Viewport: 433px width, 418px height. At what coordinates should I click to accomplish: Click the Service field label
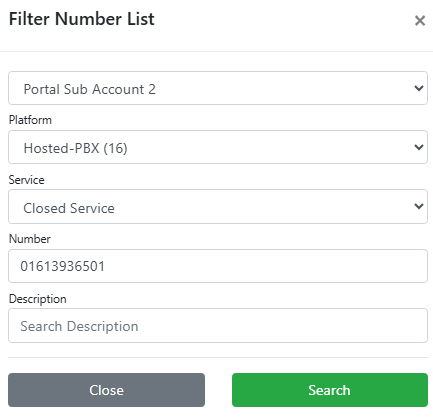click(x=26, y=180)
